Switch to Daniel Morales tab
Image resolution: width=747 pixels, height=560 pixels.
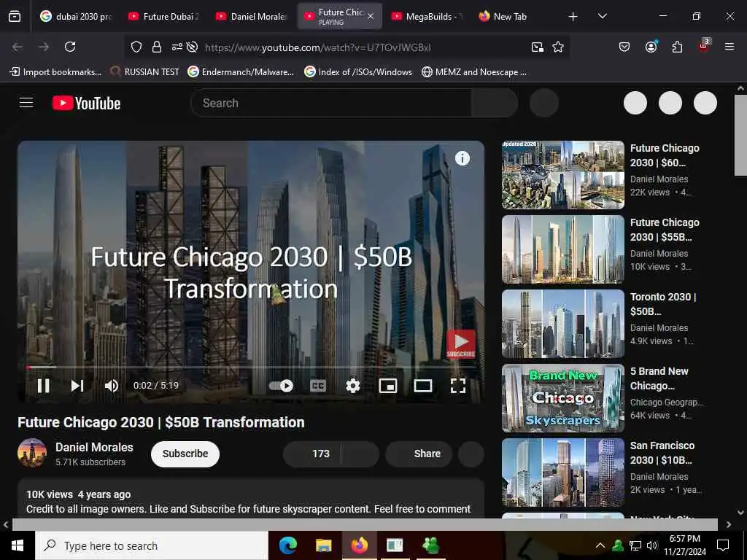(x=251, y=16)
